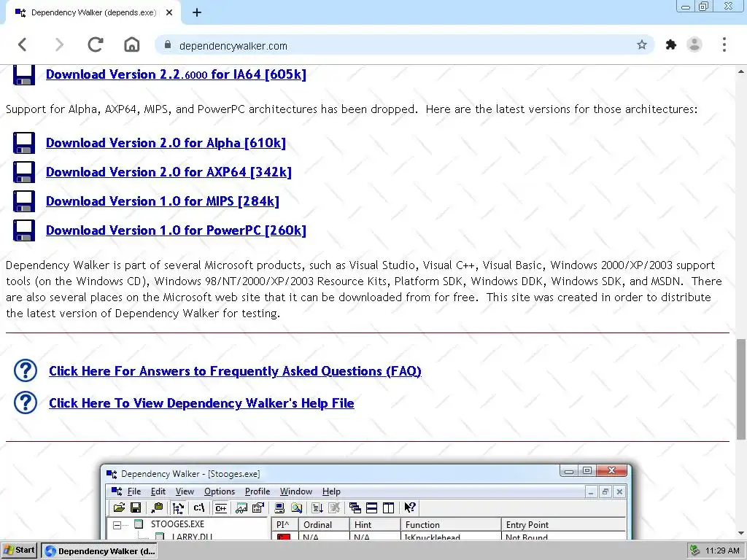Reload the dependencywalker.com page
This screenshot has width=747, height=560.
pos(96,44)
